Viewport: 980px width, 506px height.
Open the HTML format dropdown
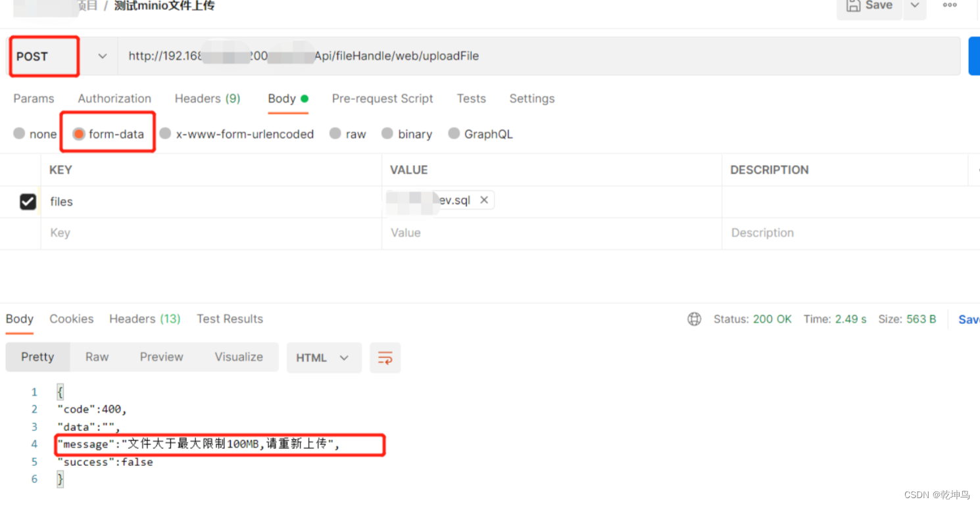click(324, 357)
